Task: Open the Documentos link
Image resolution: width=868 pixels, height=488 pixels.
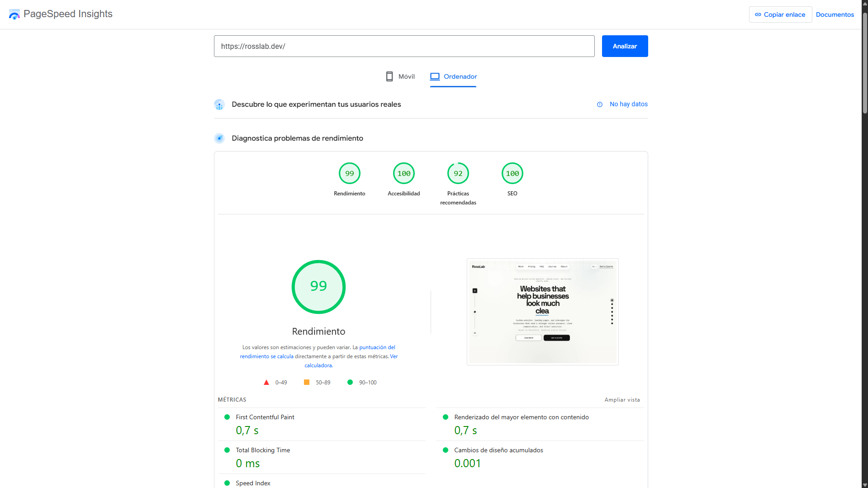Action: 835,14
